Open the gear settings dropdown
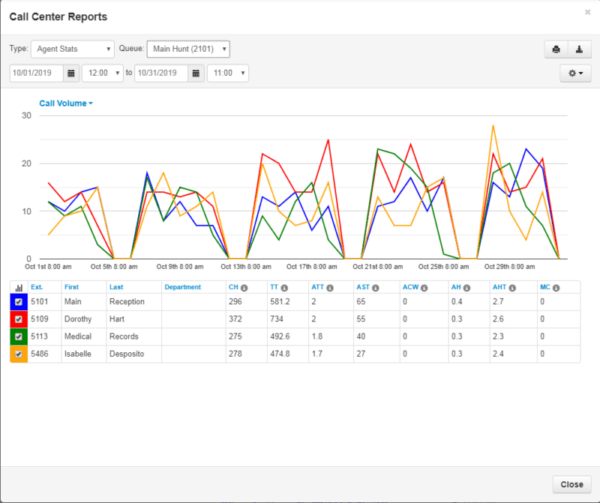Screen dimensions: 600x503 click(575, 73)
